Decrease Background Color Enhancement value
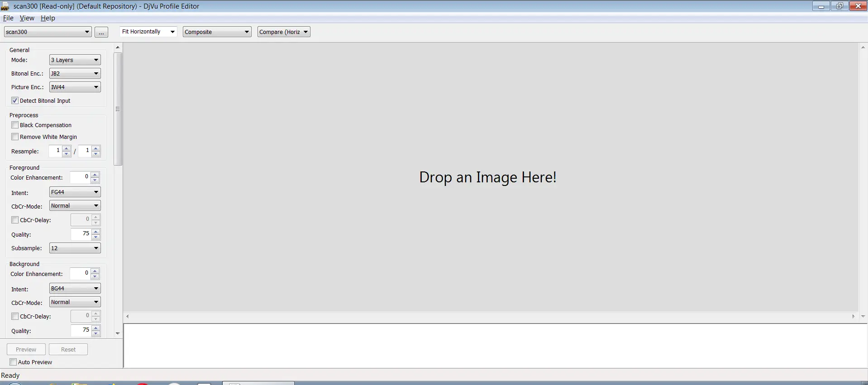The width and height of the screenshot is (868, 385). tap(95, 276)
